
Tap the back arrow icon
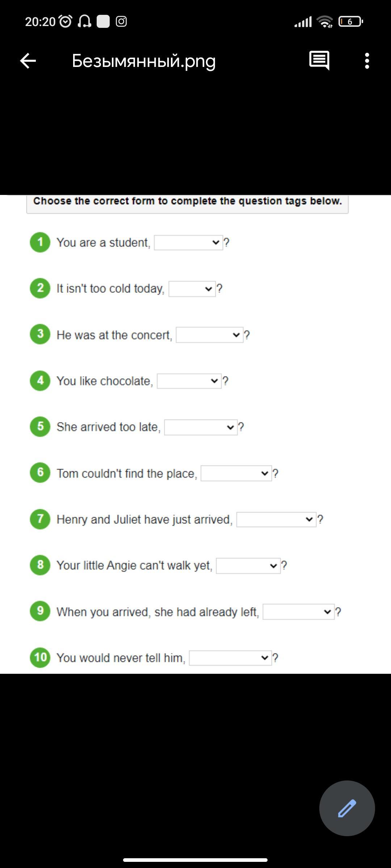[x=28, y=61]
